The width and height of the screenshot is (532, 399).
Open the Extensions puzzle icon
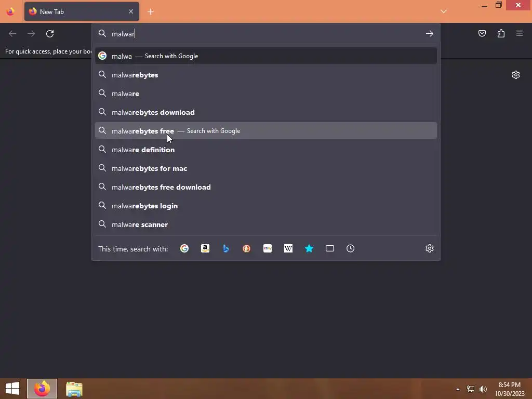[x=501, y=33]
